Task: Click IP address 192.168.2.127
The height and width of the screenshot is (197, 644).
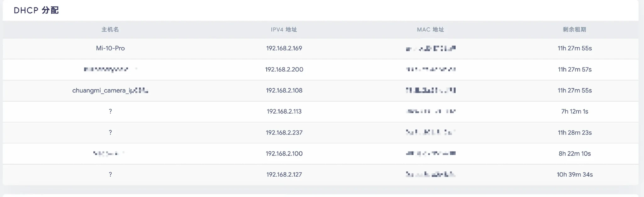Action: [x=284, y=174]
